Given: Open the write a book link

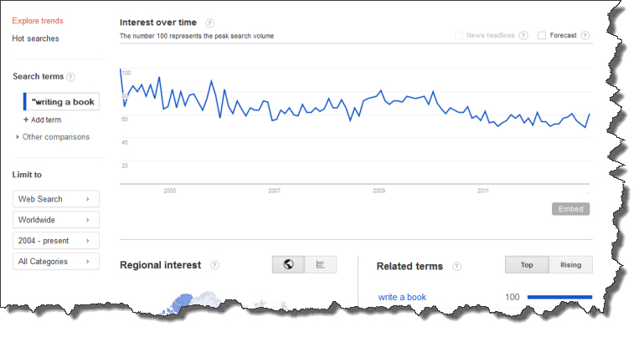Looking at the screenshot, I should [x=402, y=297].
